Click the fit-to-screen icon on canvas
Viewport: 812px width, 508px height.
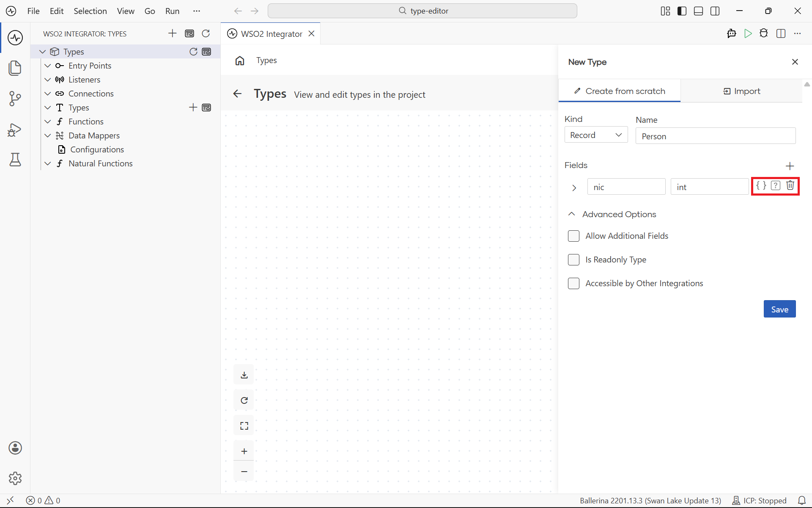244,426
